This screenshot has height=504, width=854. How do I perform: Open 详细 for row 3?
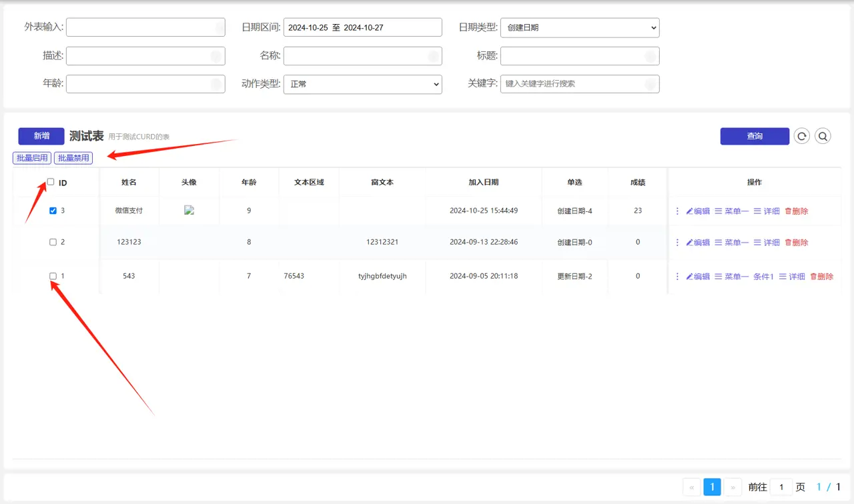(767, 211)
